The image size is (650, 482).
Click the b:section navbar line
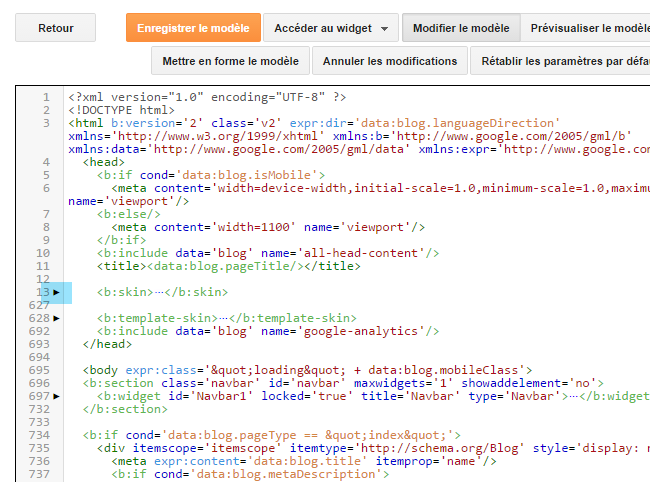coord(343,383)
